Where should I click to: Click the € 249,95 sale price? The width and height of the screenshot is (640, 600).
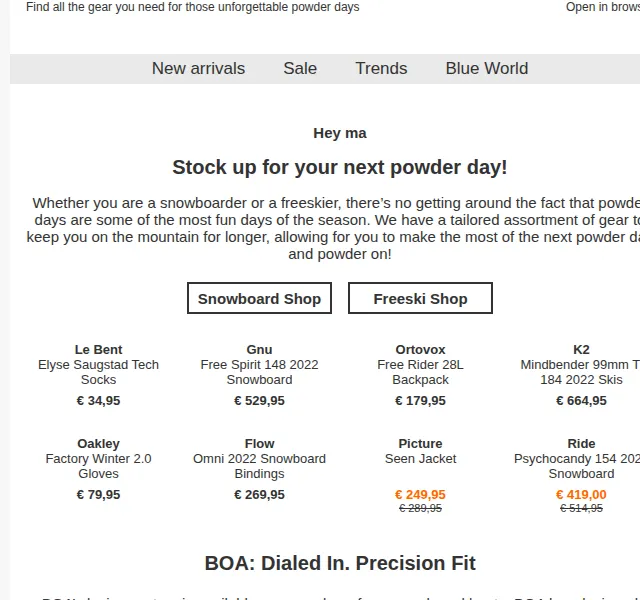[x=420, y=495]
